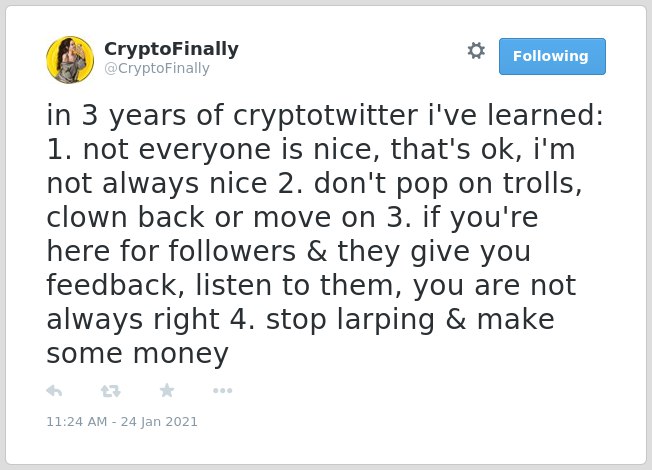
Task: Click the word "feedback," in the tweet text
Action: tap(116, 285)
